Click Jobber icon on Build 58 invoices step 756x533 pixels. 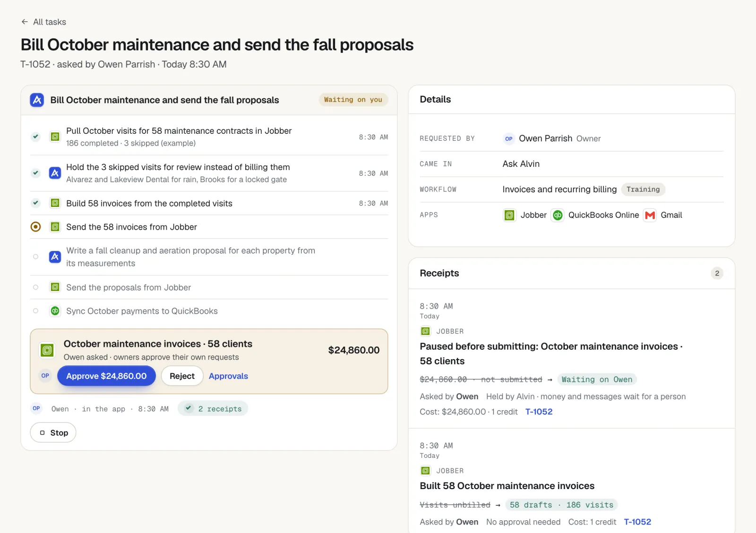[x=55, y=203]
